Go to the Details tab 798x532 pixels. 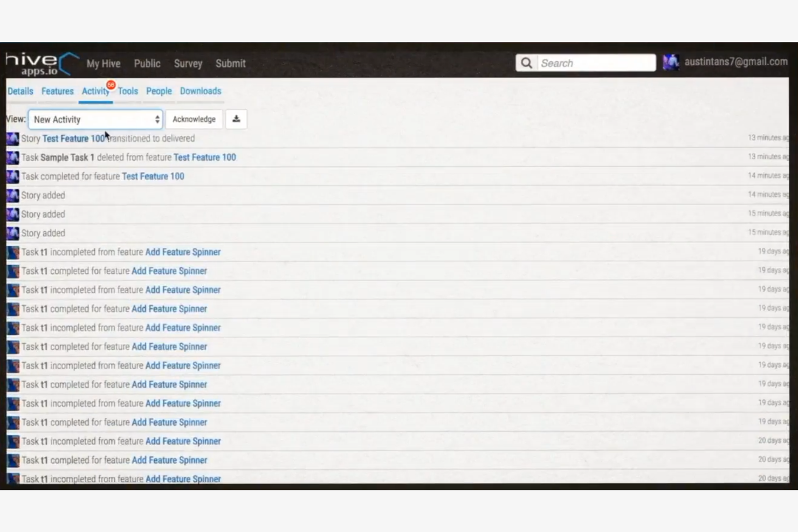(x=20, y=91)
